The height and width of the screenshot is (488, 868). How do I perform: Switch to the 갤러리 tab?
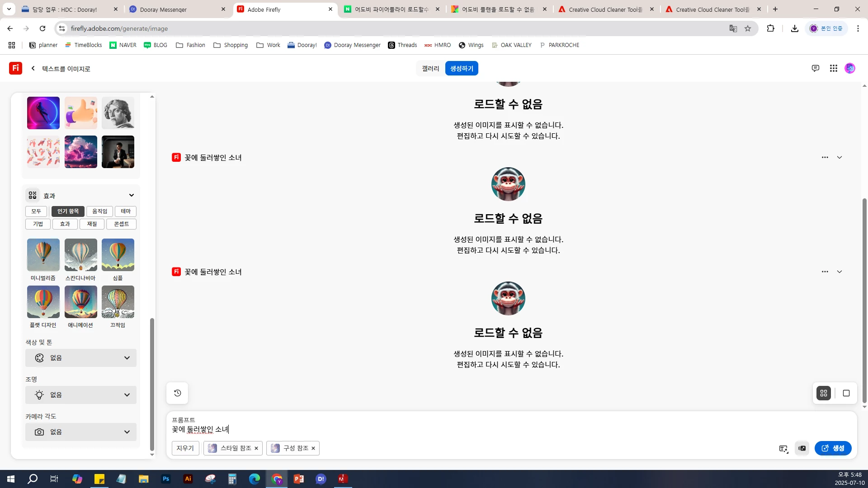(430, 68)
